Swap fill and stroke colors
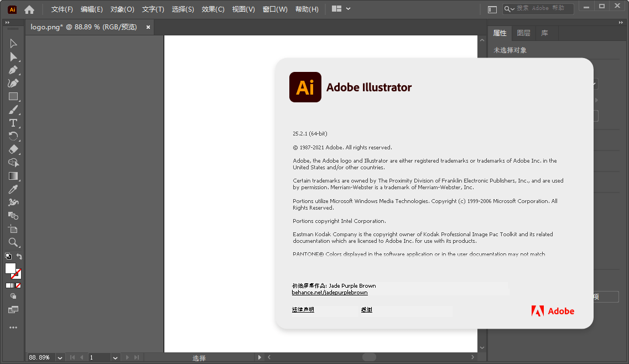Screen dimensions: 629x364 pos(19,256)
